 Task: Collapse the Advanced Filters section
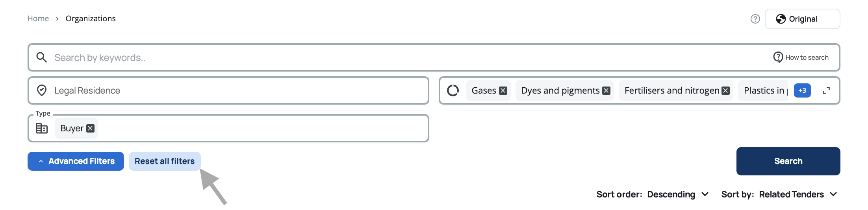click(76, 161)
